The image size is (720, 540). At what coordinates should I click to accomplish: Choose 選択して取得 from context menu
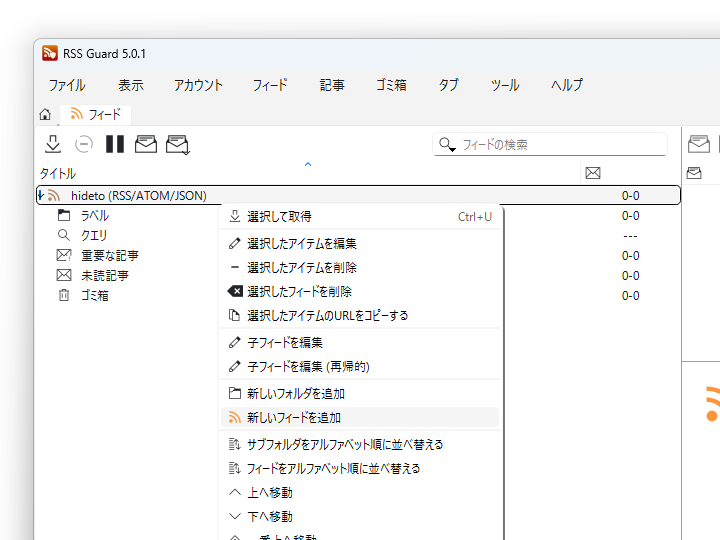(360, 216)
